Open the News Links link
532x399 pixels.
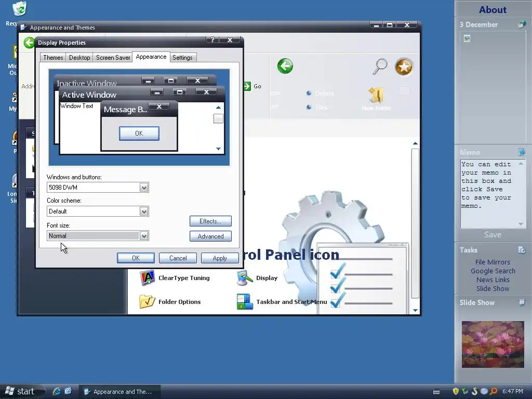point(493,280)
